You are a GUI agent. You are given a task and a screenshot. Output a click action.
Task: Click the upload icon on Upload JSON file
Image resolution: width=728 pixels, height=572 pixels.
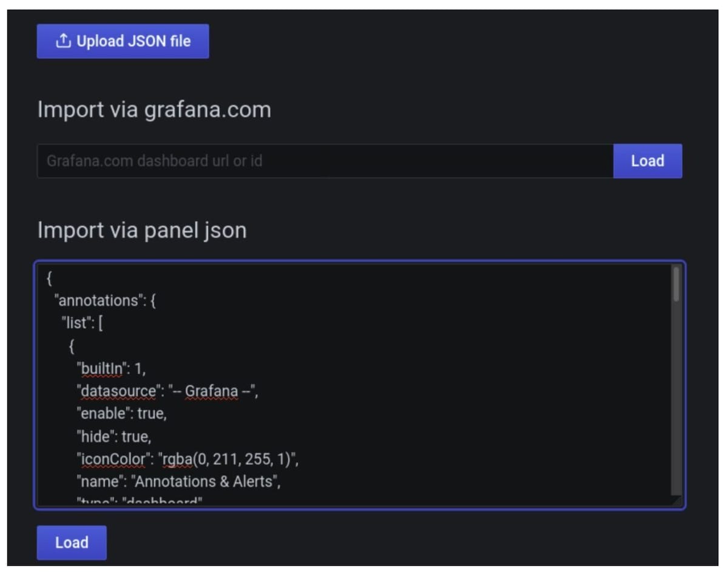[62, 40]
